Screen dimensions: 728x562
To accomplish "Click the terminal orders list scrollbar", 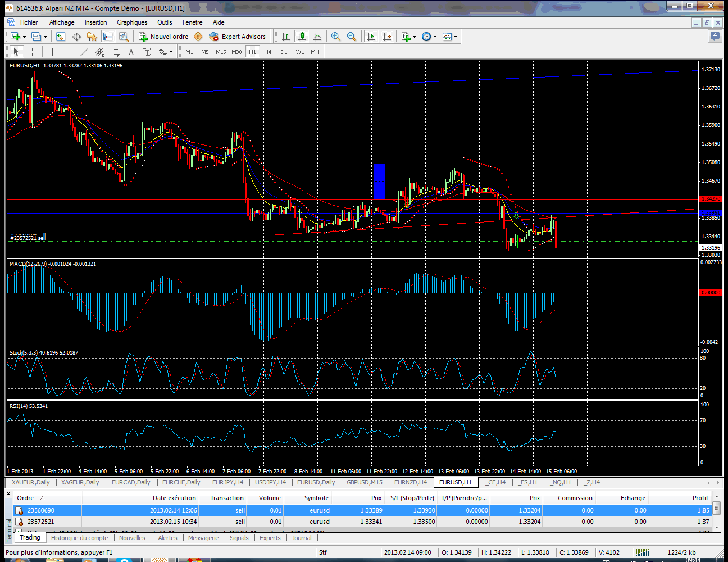I will (716, 509).
